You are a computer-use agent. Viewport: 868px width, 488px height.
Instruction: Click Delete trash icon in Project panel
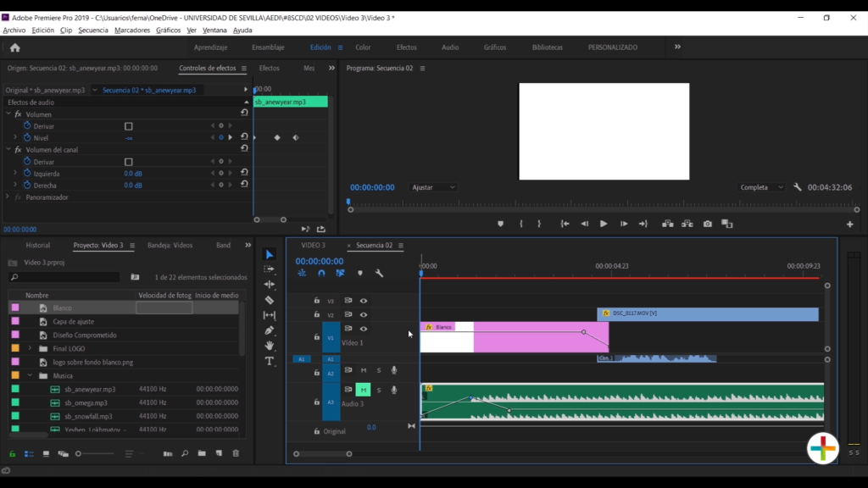pos(236,454)
